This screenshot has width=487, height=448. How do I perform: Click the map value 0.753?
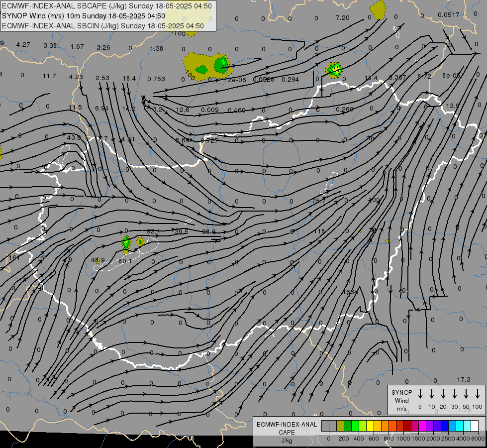pos(156,79)
